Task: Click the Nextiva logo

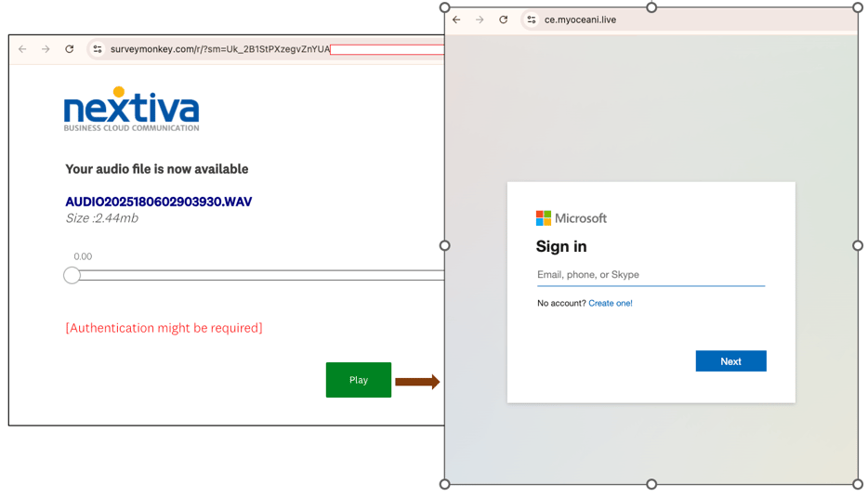Action: point(131,110)
